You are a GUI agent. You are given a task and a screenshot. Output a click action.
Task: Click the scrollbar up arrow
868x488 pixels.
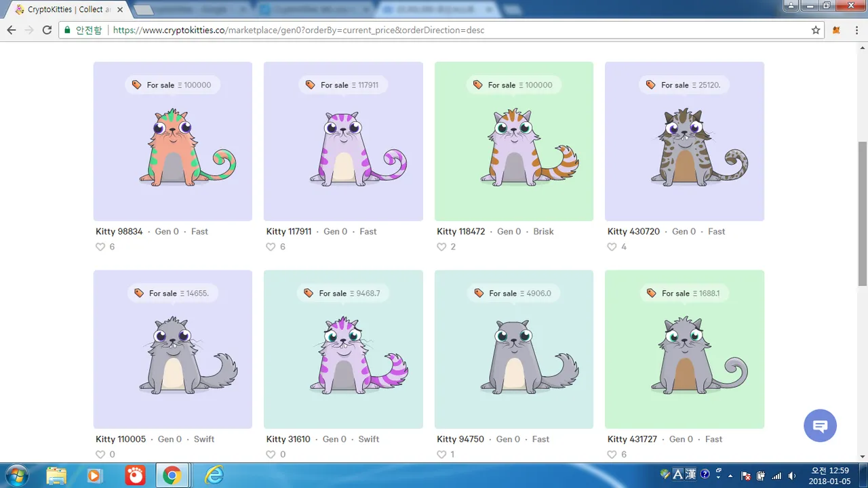point(862,47)
